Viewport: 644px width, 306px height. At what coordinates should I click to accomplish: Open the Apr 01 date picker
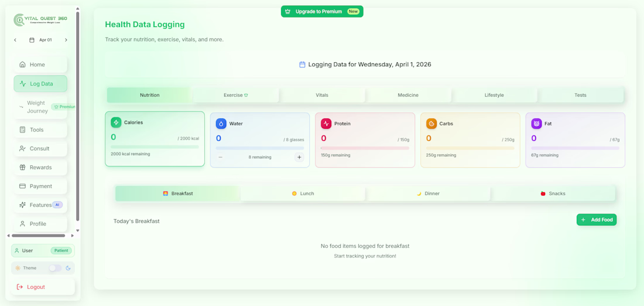(40, 40)
